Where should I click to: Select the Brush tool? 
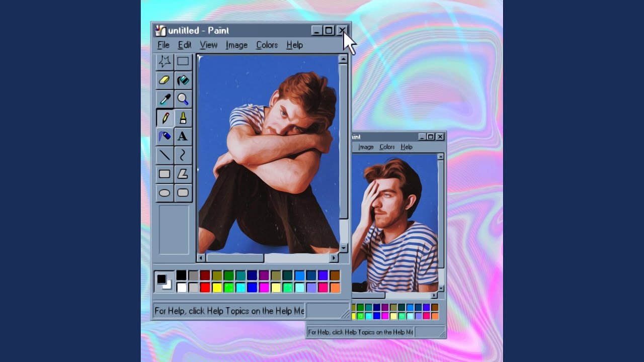tap(183, 118)
